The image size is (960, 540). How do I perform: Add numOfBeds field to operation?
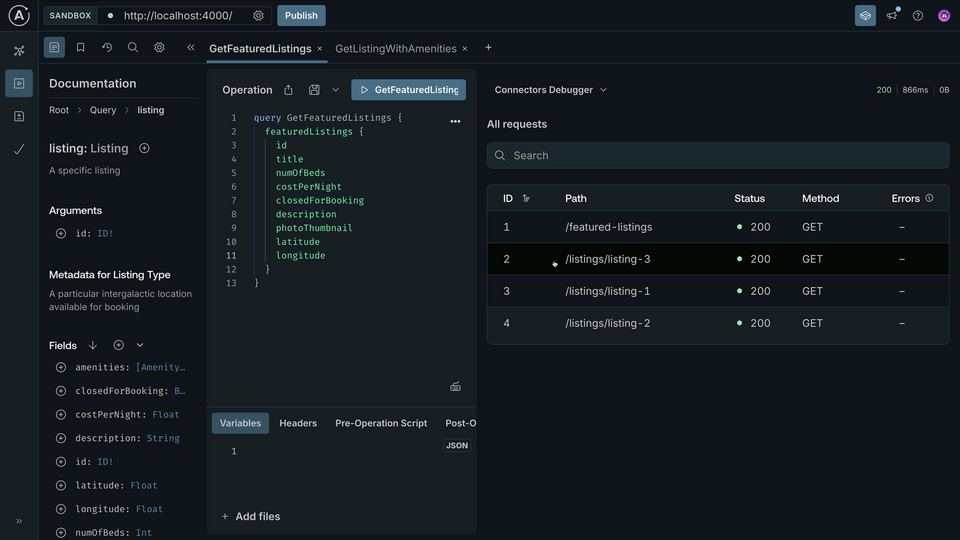(61, 533)
